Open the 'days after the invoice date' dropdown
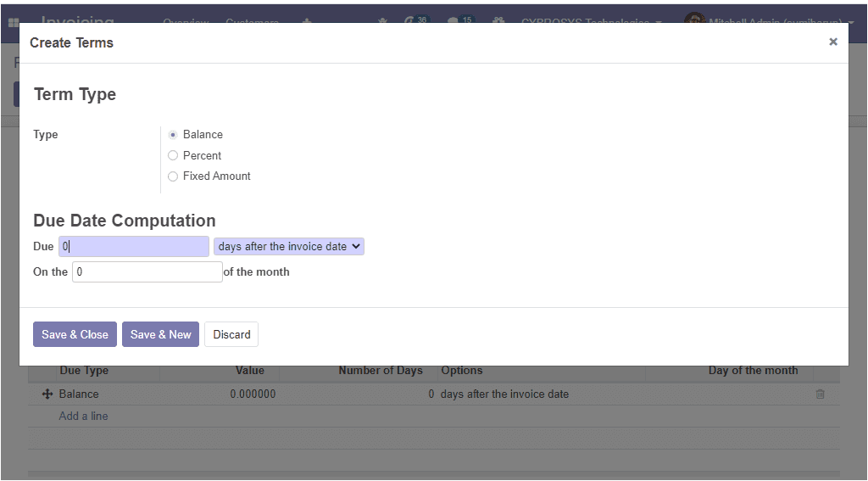 pyautogui.click(x=289, y=247)
